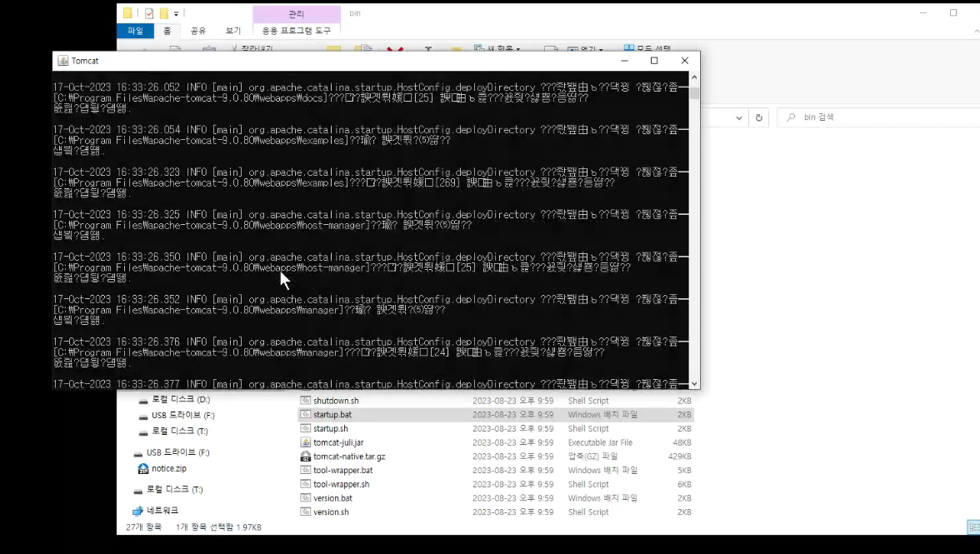Viewport: 980px width, 554px height.
Task: Click the 1개 항목 선택함 1.97KB status text
Action: (x=218, y=527)
